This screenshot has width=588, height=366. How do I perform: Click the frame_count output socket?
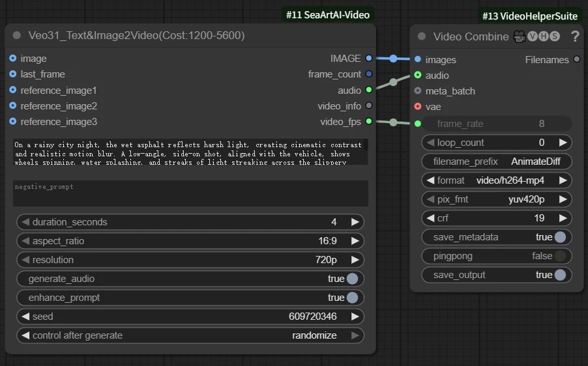coord(369,74)
